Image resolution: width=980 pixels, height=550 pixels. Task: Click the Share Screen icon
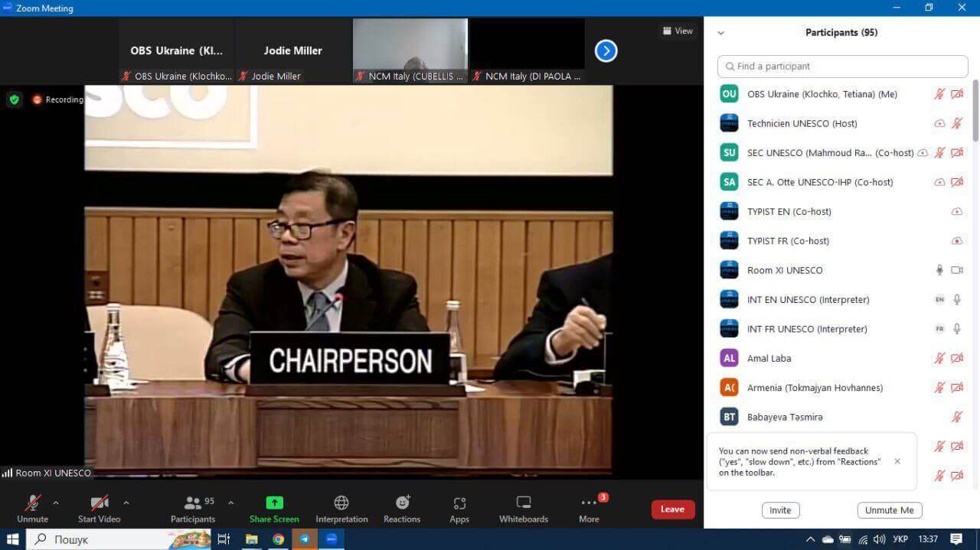pos(274,503)
